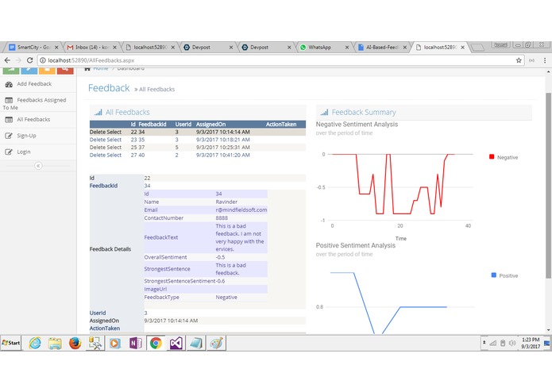Click Select in the row with Id 25

(114, 148)
